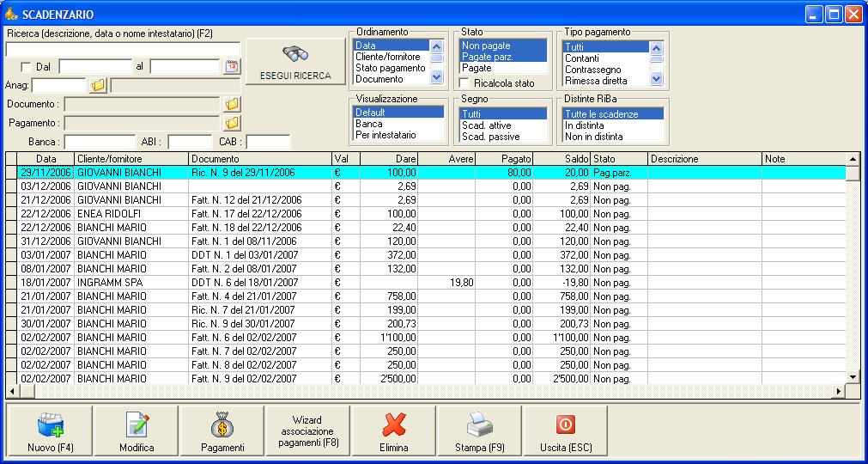The image size is (868, 464).
Task: Select Contanti payment type
Action: click(606, 58)
